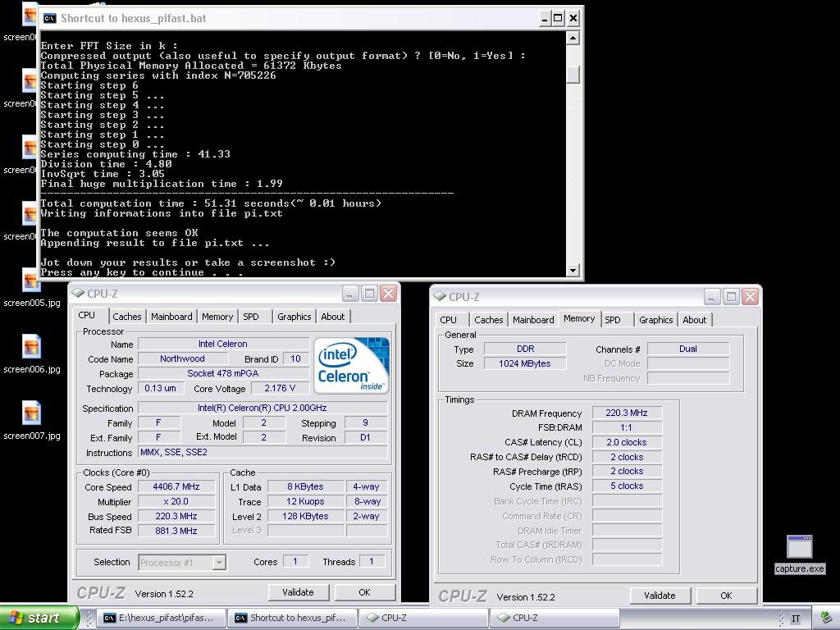Click console scrollbar down arrow

point(573,270)
